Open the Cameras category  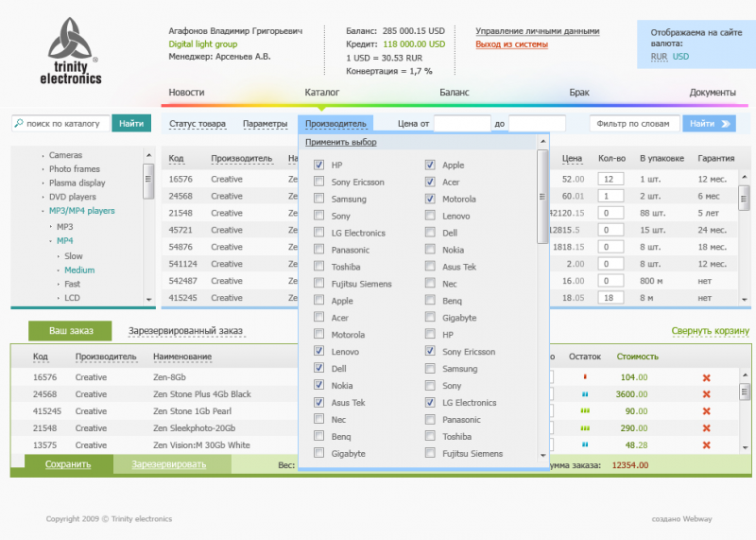tap(65, 155)
